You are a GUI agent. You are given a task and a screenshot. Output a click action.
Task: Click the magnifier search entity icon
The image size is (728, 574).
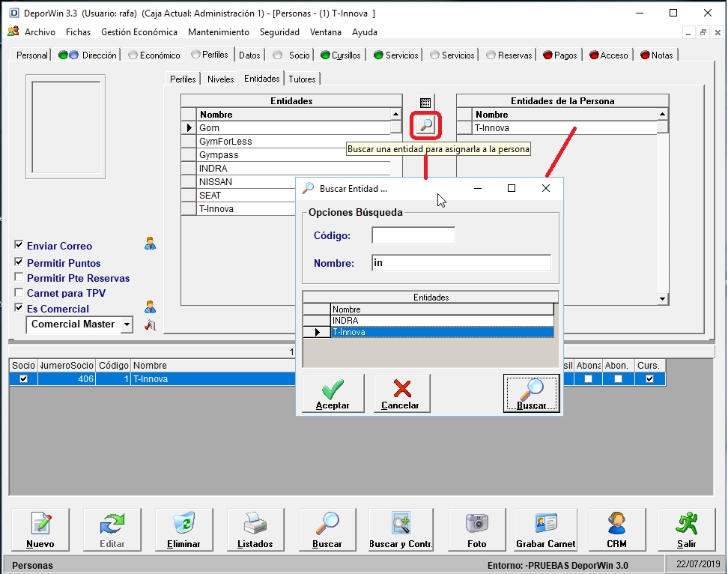(x=425, y=125)
